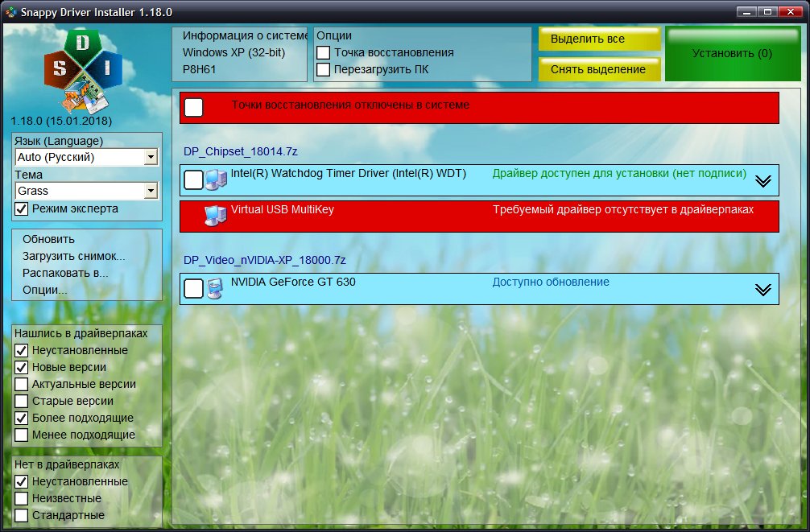Open the Язык (Language) dropdown
This screenshot has width=810, height=532.
tap(150, 158)
